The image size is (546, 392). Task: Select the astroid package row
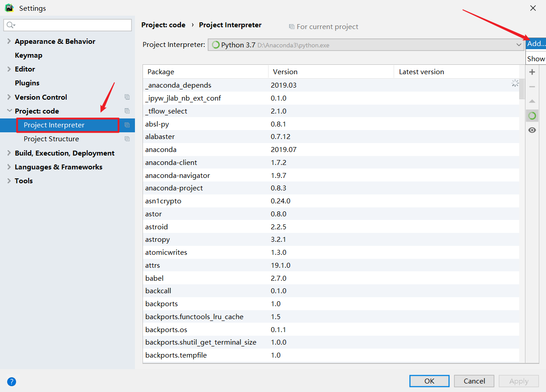[331, 227]
